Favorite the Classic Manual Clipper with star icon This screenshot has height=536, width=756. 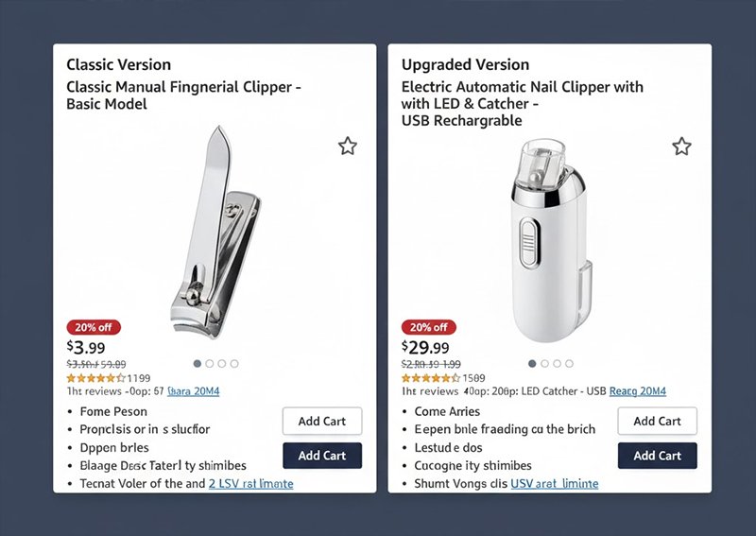(x=348, y=147)
